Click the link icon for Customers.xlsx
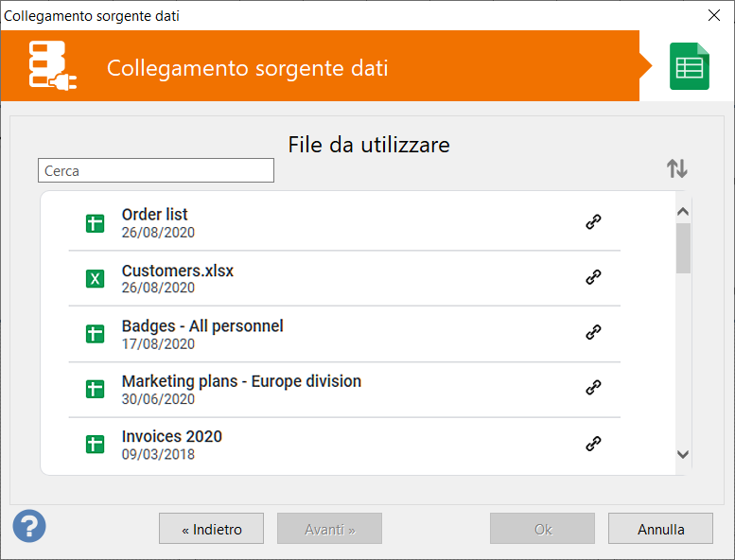This screenshot has width=735, height=560. tap(593, 277)
